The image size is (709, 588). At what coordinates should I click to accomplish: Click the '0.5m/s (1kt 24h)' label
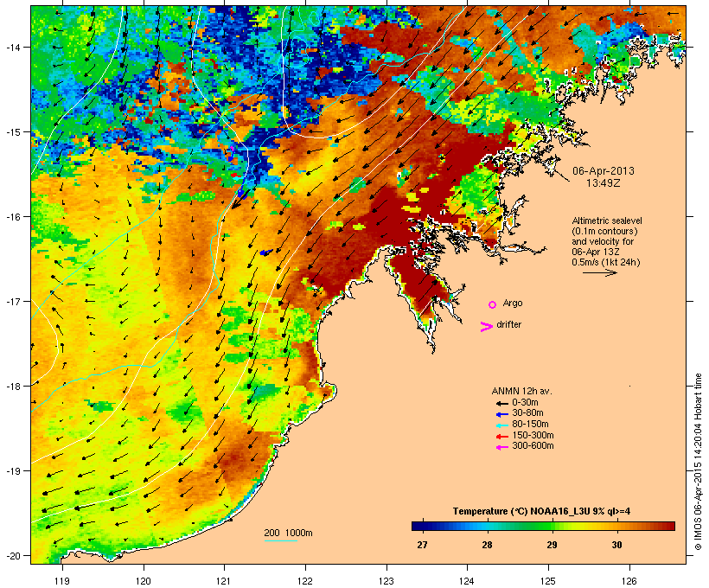pyautogui.click(x=606, y=262)
